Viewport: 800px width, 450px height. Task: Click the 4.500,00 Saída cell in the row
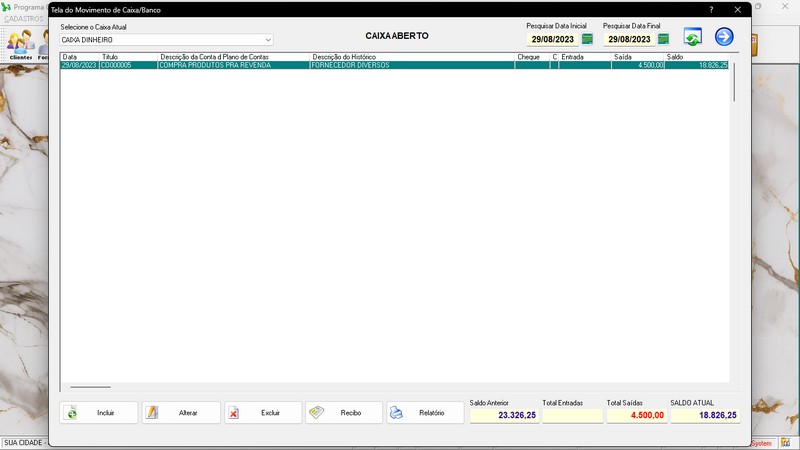click(x=638, y=65)
